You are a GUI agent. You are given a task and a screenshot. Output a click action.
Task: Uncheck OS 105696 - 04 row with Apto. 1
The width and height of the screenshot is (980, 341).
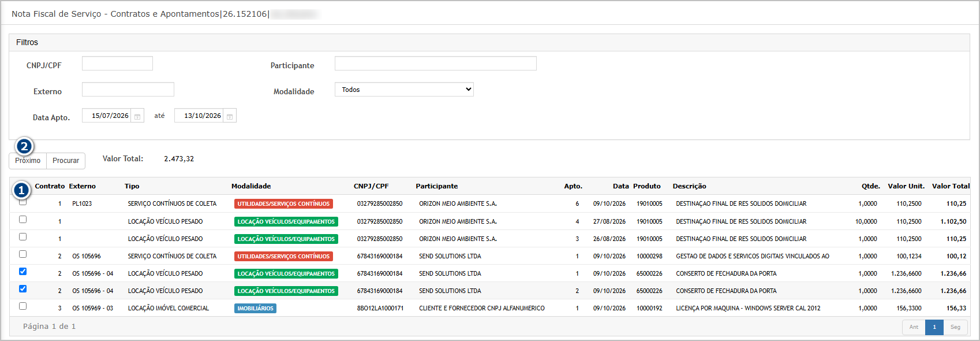tap(23, 272)
